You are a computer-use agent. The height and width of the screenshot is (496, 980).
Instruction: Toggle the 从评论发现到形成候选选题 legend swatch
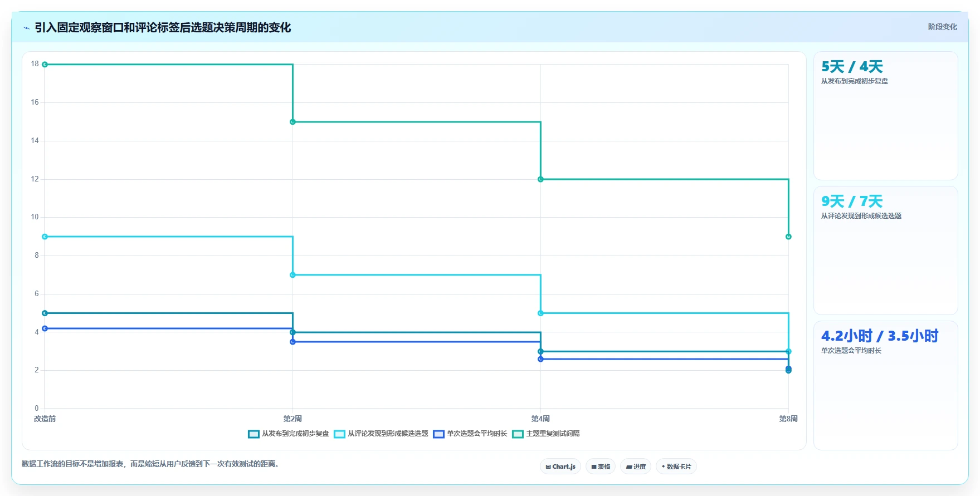click(339, 434)
